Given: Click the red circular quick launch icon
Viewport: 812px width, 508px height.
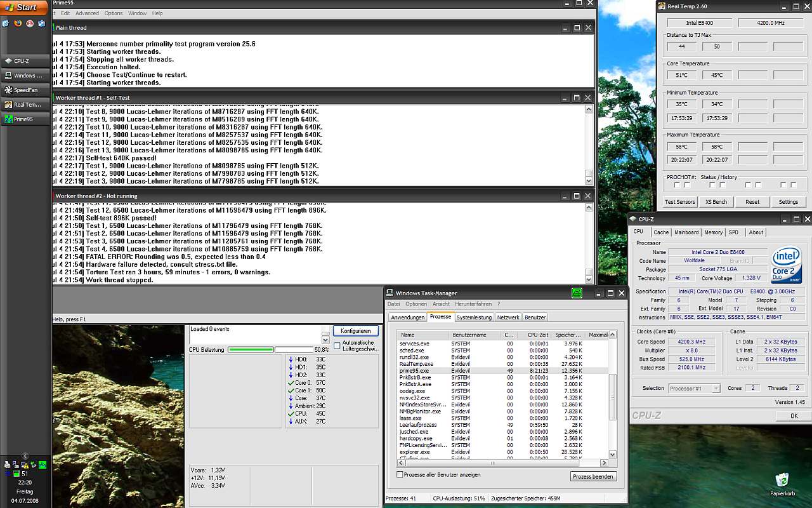Looking at the screenshot, I should coord(30,23).
